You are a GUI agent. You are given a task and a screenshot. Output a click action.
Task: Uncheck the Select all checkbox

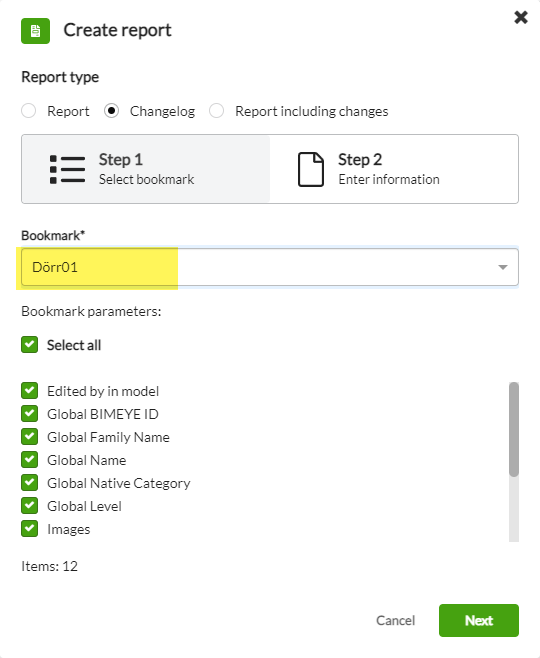29,345
